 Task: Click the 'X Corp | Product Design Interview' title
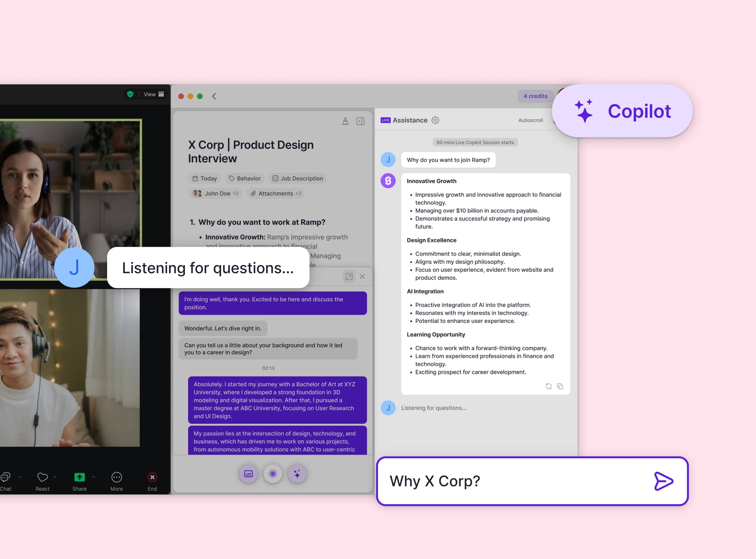250,152
